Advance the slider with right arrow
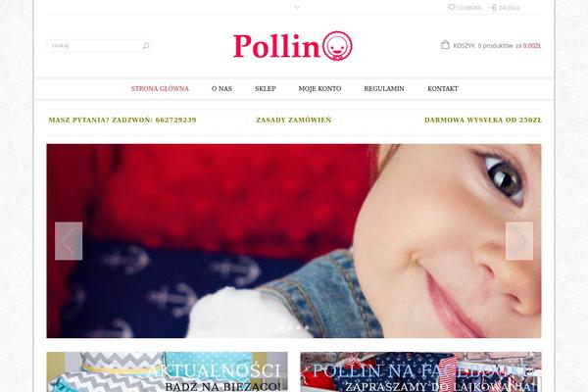Image resolution: width=588 pixels, height=392 pixels. click(519, 241)
